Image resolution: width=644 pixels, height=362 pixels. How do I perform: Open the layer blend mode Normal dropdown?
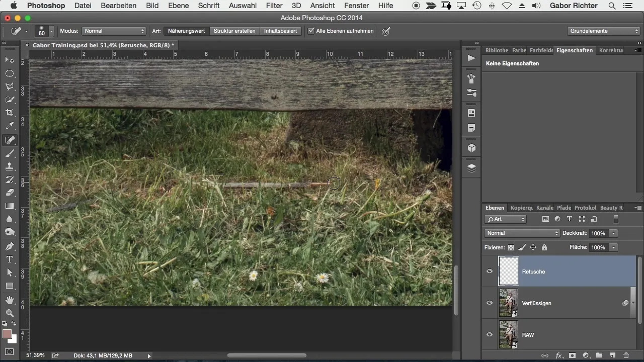[522, 233]
